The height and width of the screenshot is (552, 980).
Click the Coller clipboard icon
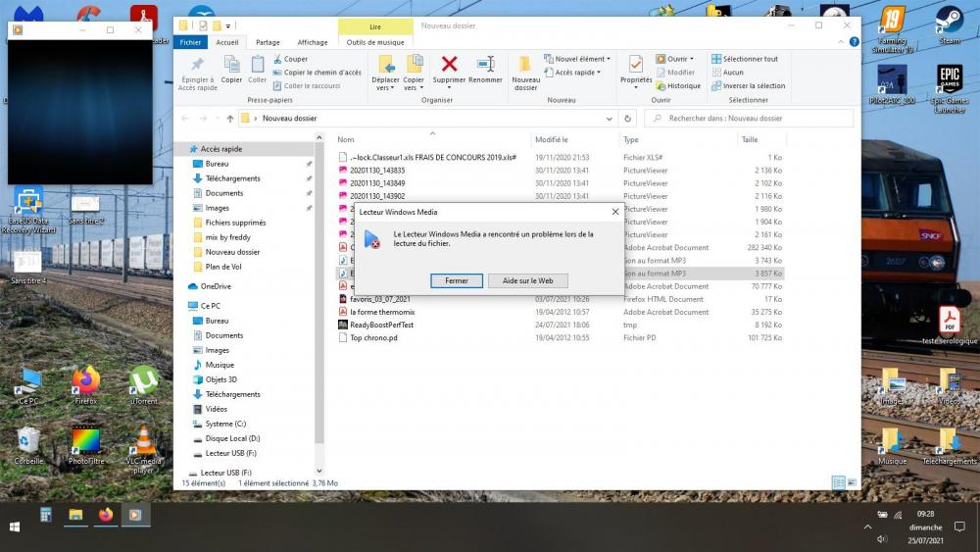tap(257, 65)
